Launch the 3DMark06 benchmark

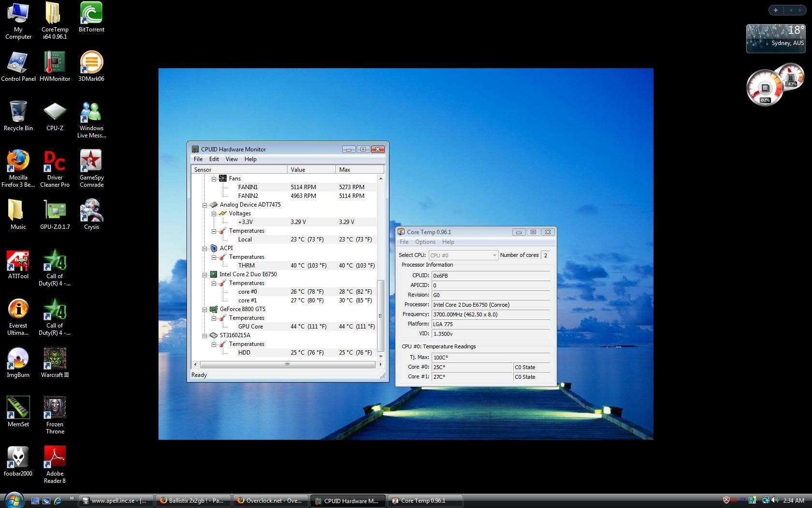pyautogui.click(x=91, y=63)
